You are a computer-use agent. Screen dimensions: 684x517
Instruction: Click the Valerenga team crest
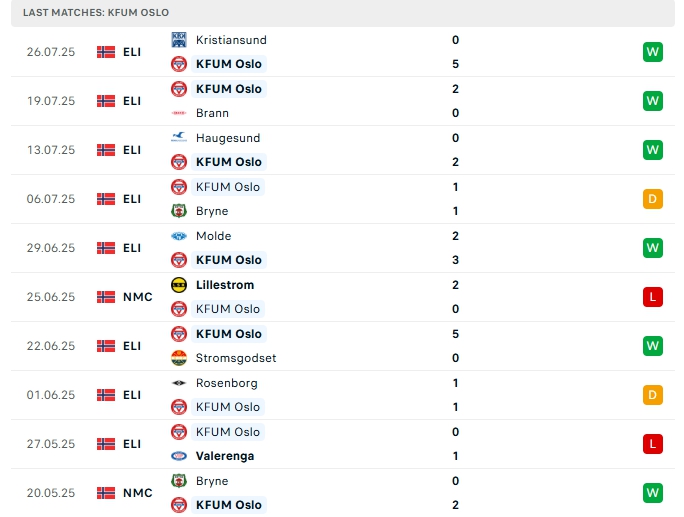(179, 456)
